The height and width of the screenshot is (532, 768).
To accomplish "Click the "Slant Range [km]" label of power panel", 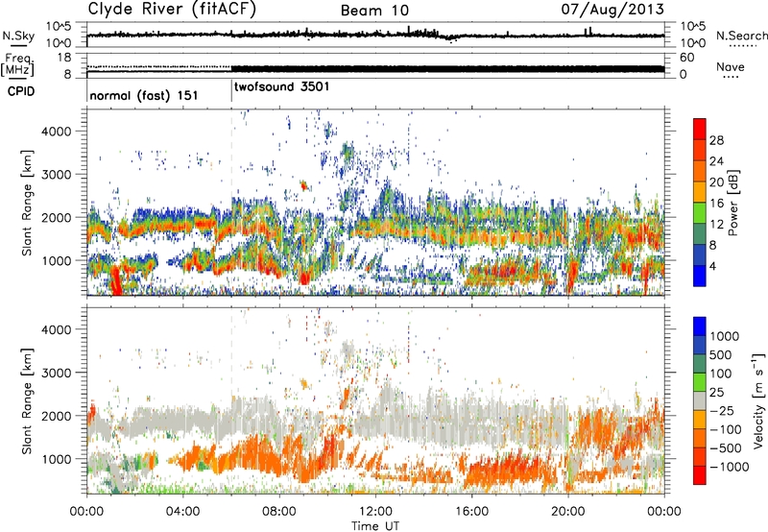I will (x=28, y=203).
